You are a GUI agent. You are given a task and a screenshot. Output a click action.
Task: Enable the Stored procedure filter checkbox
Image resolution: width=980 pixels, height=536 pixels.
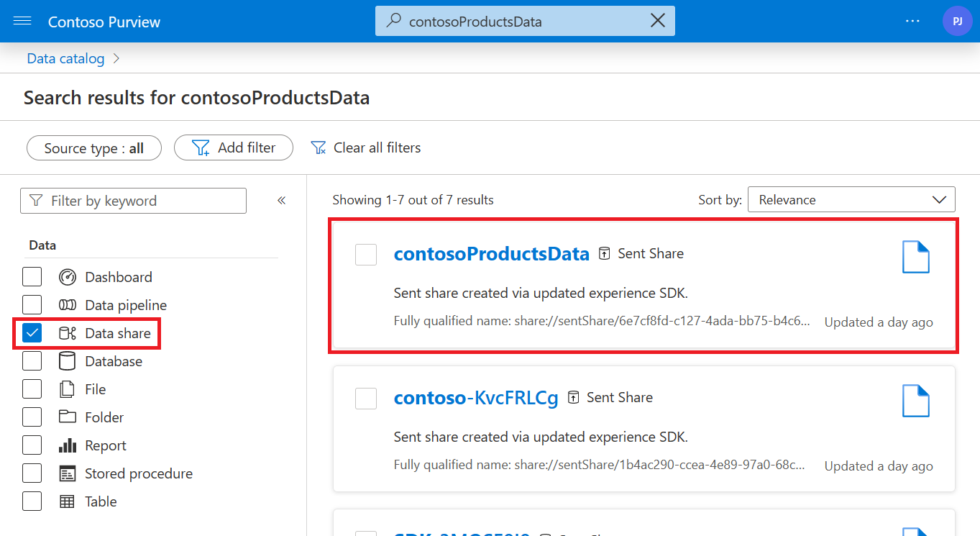pos(32,473)
